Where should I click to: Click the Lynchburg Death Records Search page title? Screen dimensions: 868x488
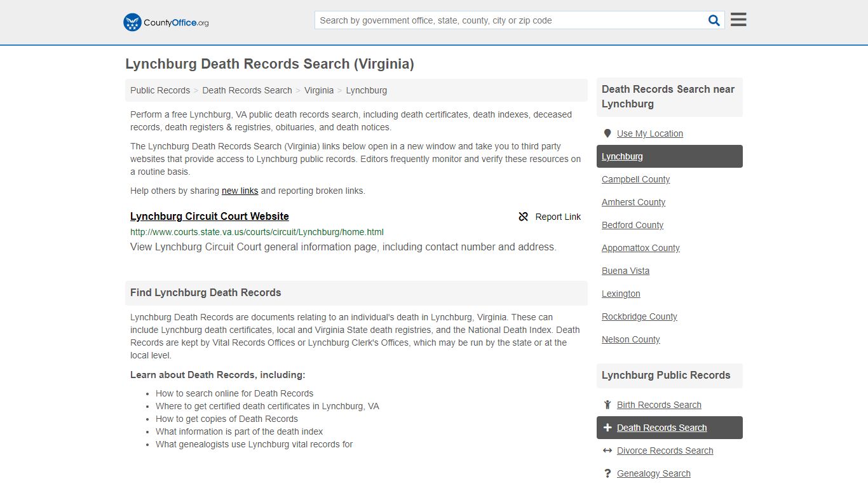pyautogui.click(x=269, y=64)
